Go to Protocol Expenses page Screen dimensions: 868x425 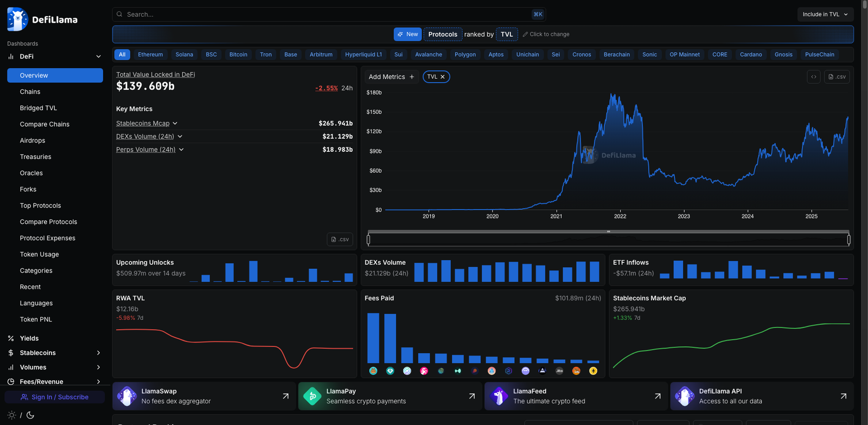click(47, 238)
